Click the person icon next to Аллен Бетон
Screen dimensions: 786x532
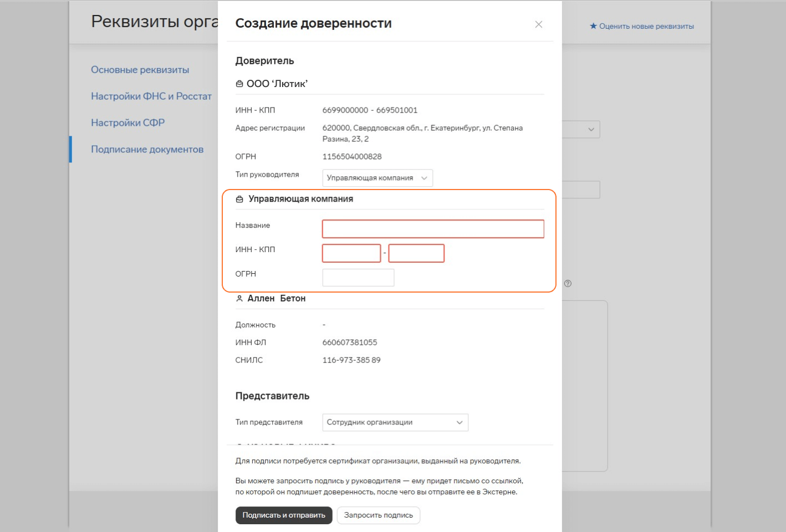pos(239,299)
